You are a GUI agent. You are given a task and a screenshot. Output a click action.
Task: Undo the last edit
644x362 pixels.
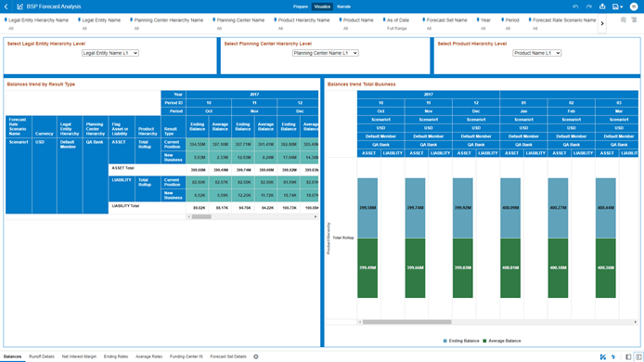[575, 6]
